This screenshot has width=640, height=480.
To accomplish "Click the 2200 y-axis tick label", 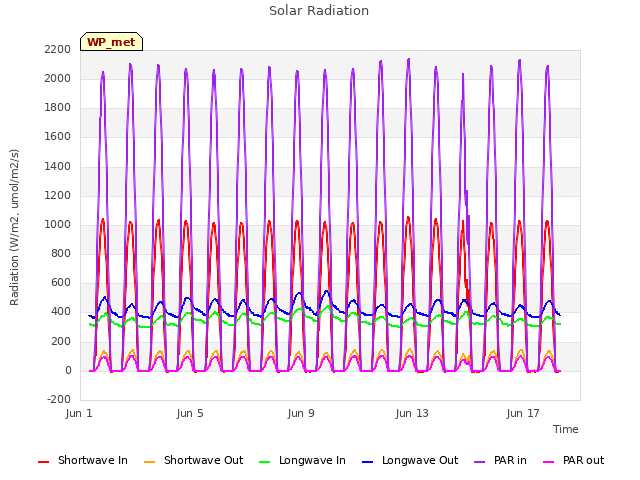I will tap(58, 49).
